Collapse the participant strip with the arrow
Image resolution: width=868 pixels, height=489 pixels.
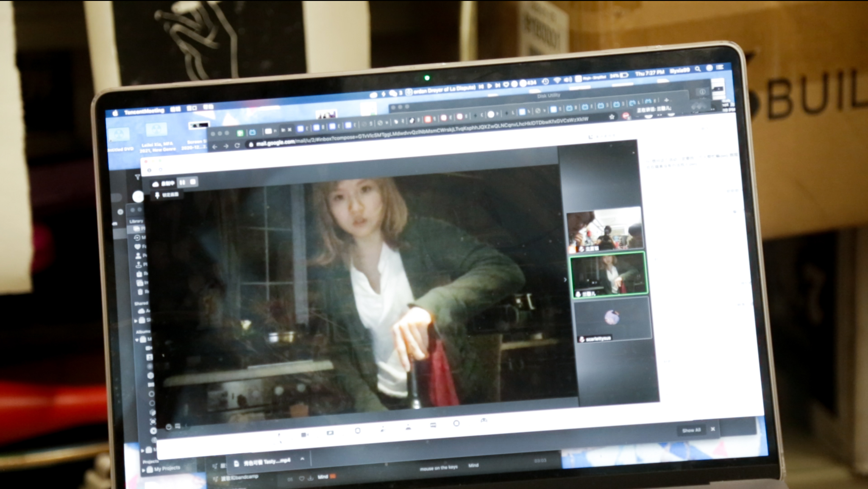(565, 280)
